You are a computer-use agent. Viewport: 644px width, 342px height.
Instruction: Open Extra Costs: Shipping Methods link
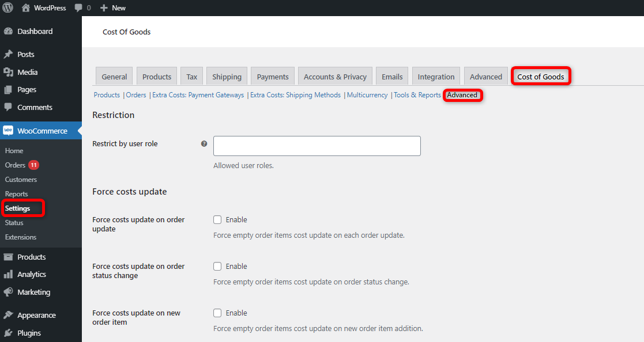point(295,95)
